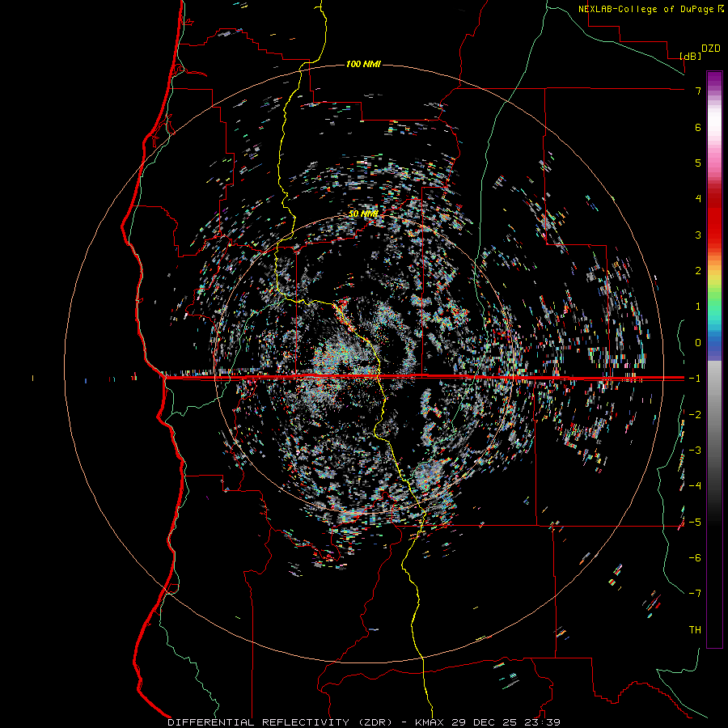Select the 5 dB tick label

pos(698,163)
